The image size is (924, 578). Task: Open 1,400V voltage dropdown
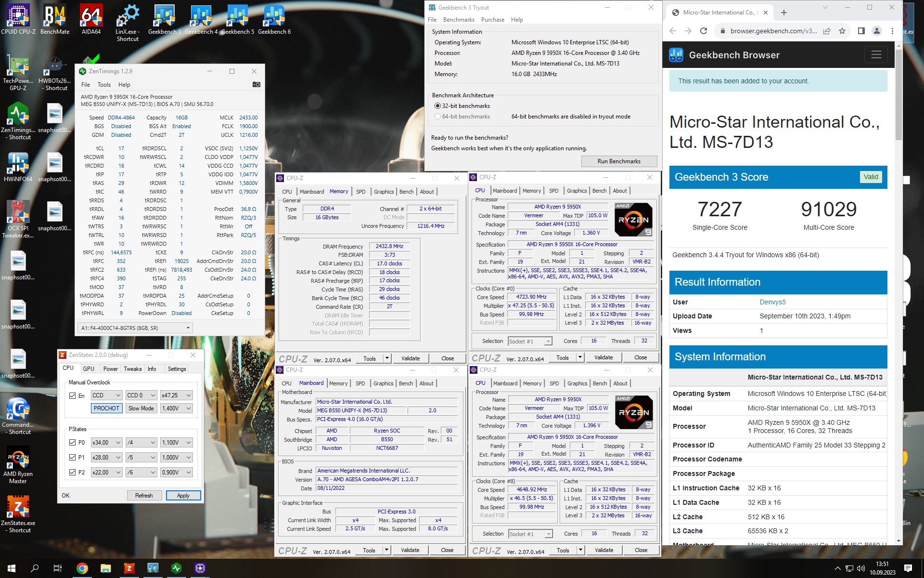pos(177,408)
